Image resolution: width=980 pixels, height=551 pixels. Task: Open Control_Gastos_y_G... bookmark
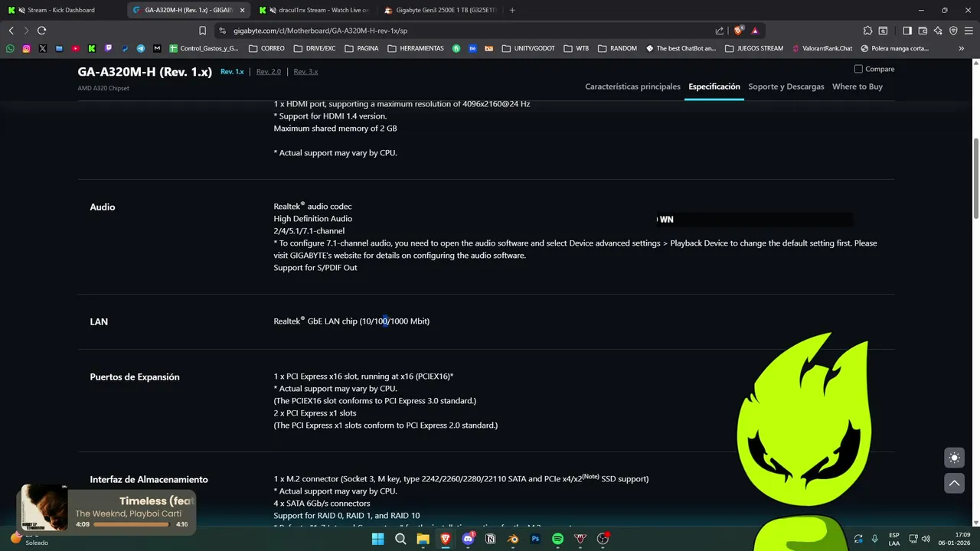(204, 48)
